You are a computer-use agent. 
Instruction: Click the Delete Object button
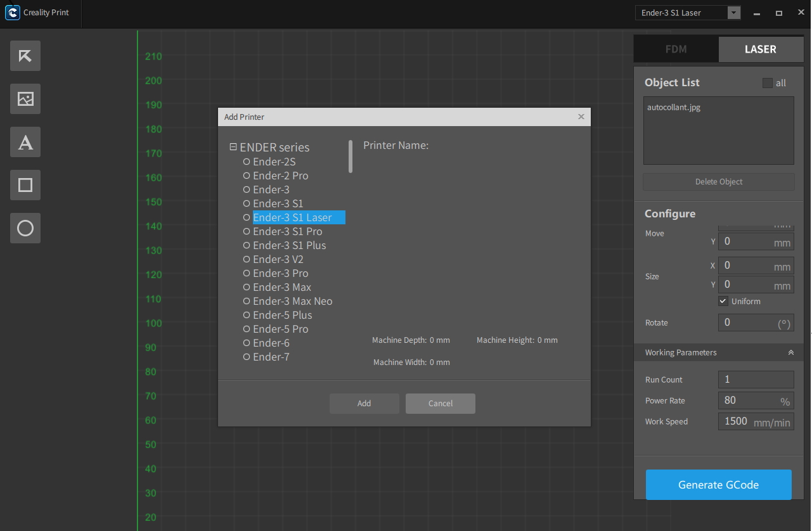(719, 182)
